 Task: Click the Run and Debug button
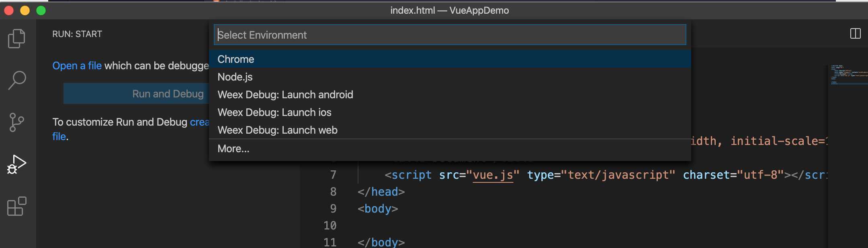pyautogui.click(x=136, y=94)
